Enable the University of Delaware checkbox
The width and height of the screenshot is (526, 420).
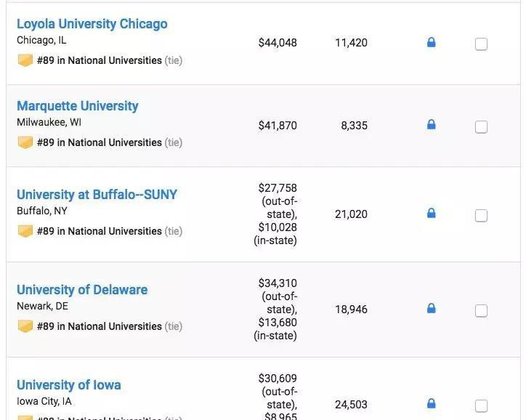pyautogui.click(x=481, y=311)
